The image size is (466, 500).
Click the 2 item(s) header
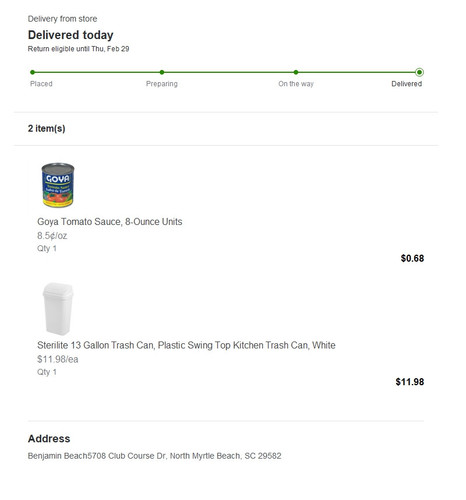47,128
